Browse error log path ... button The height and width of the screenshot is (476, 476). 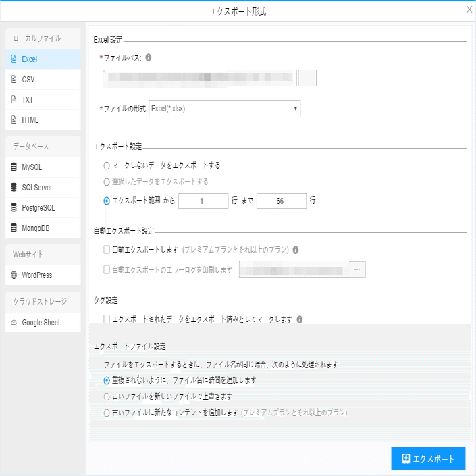coord(357,269)
